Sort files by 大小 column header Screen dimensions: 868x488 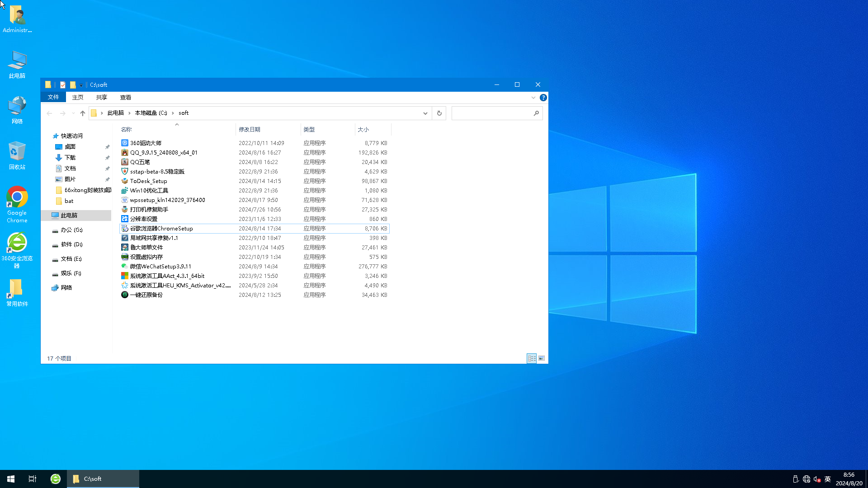coord(373,129)
